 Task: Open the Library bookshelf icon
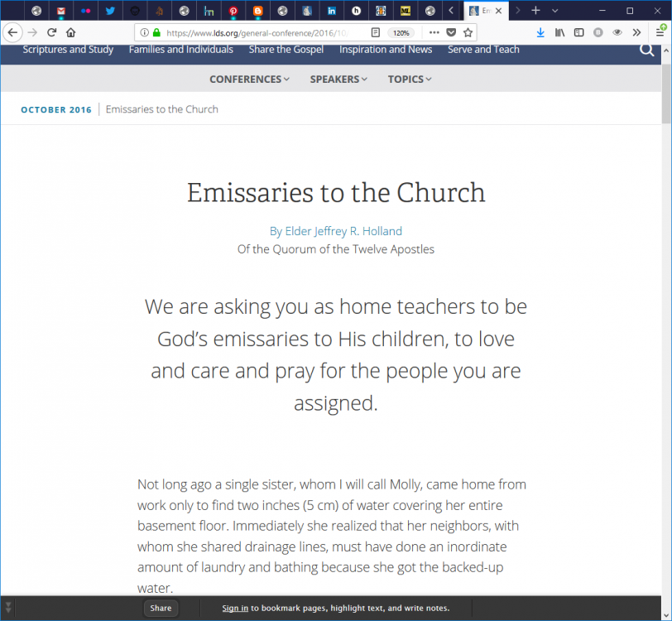point(559,32)
